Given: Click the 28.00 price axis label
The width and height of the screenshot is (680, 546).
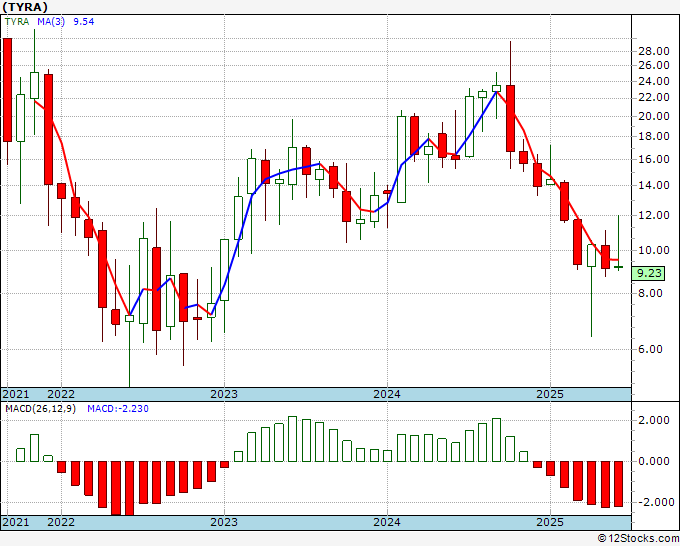Looking at the screenshot, I should [x=654, y=51].
